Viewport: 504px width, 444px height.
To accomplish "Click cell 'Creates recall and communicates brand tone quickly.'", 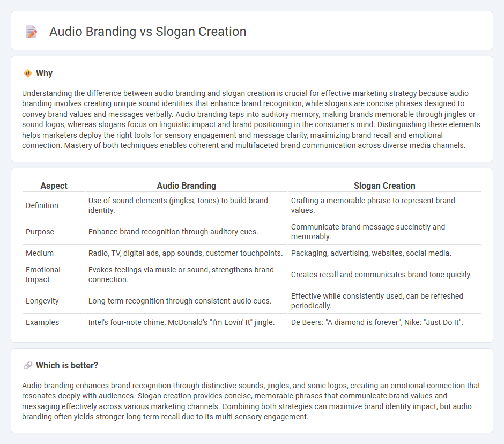I will pyautogui.click(x=384, y=275).
